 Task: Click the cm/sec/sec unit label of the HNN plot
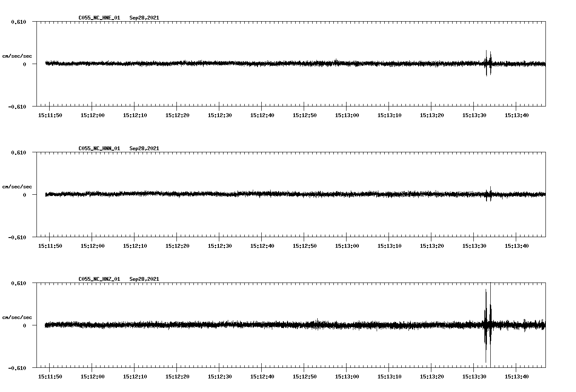[17, 187]
